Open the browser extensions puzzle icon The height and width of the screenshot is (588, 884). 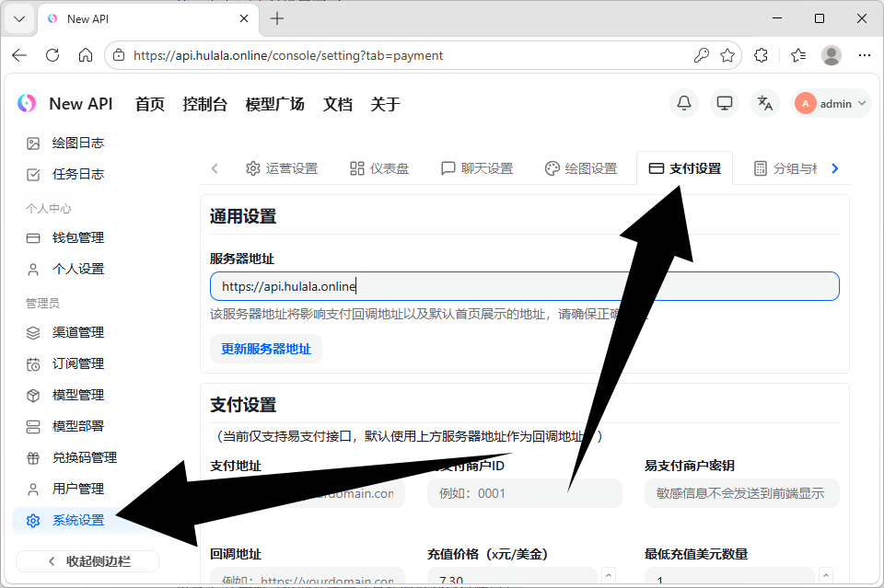[x=761, y=55]
